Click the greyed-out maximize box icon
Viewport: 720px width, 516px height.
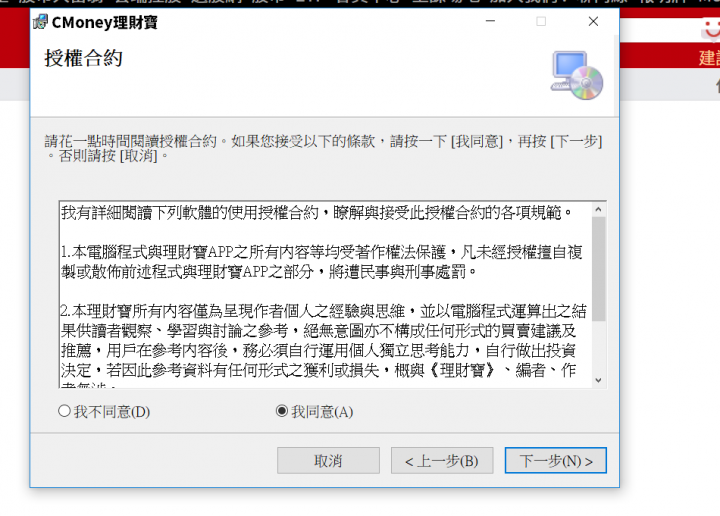(x=541, y=21)
